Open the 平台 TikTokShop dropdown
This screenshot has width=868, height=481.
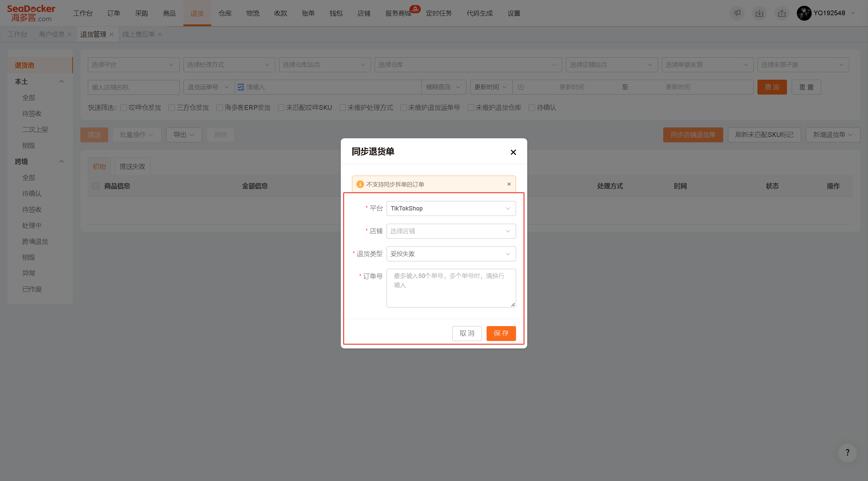click(x=451, y=208)
